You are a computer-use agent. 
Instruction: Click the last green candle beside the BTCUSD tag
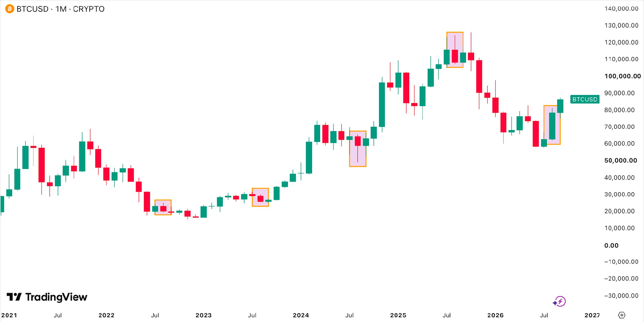[x=560, y=106]
